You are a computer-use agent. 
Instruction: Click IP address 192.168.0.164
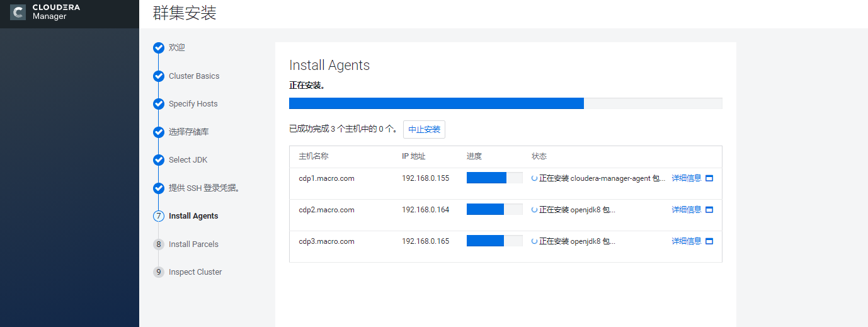pos(426,210)
